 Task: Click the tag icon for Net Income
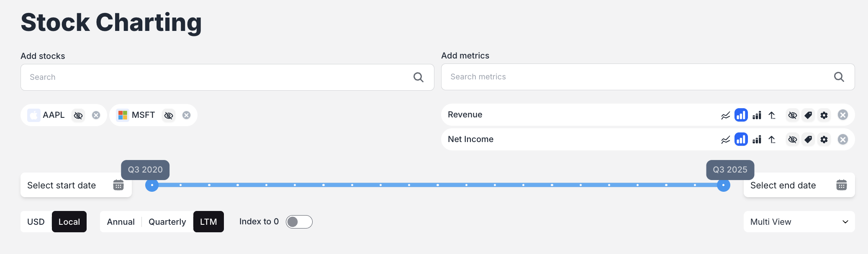point(808,140)
